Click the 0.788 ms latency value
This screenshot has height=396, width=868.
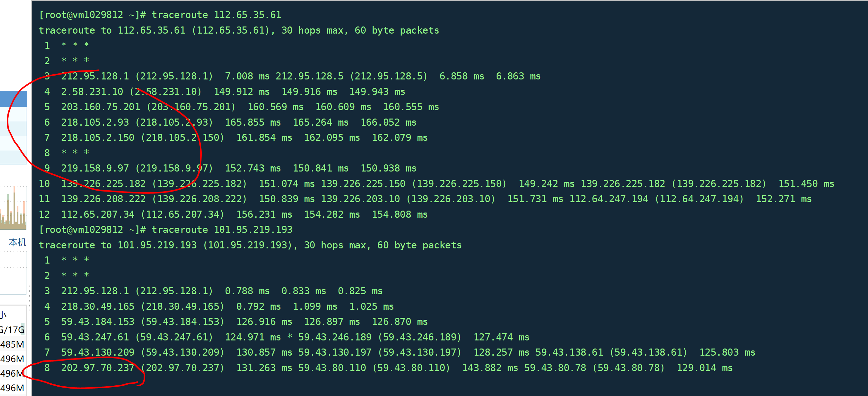coord(247,291)
